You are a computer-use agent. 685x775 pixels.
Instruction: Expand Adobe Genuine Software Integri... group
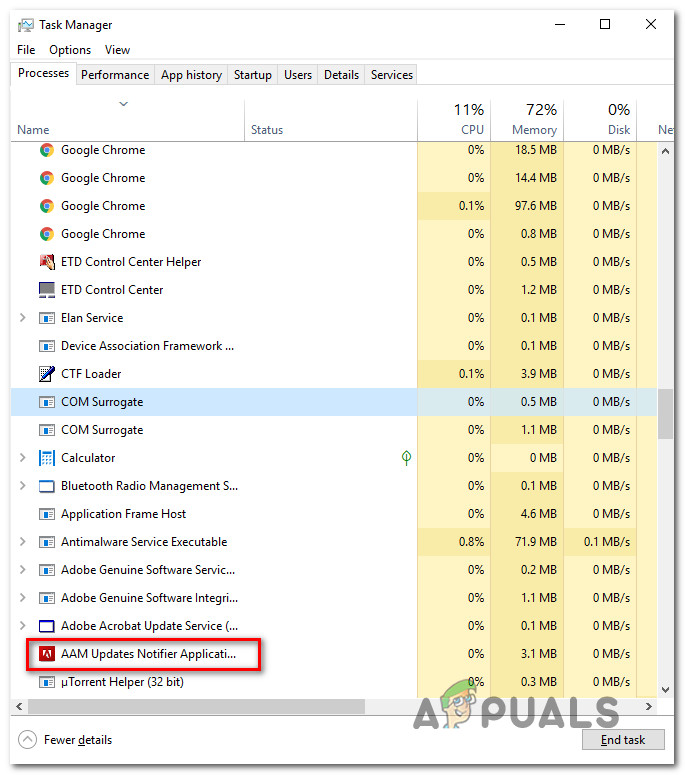click(x=22, y=598)
